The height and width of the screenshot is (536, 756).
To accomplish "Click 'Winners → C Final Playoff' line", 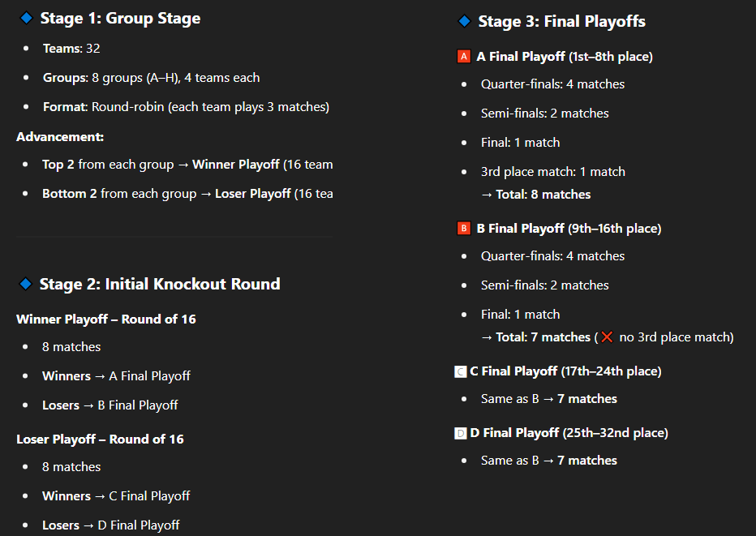I will (x=116, y=496).
